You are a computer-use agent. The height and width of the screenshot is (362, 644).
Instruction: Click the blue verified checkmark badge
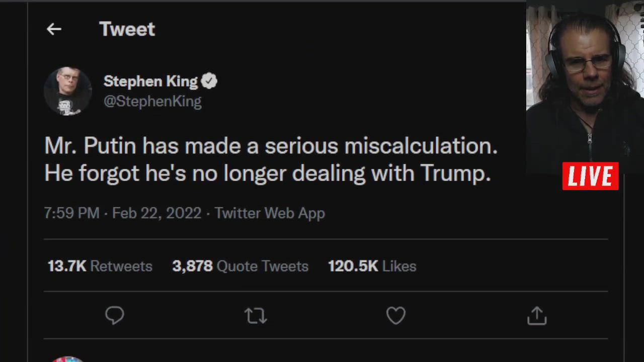coord(209,81)
